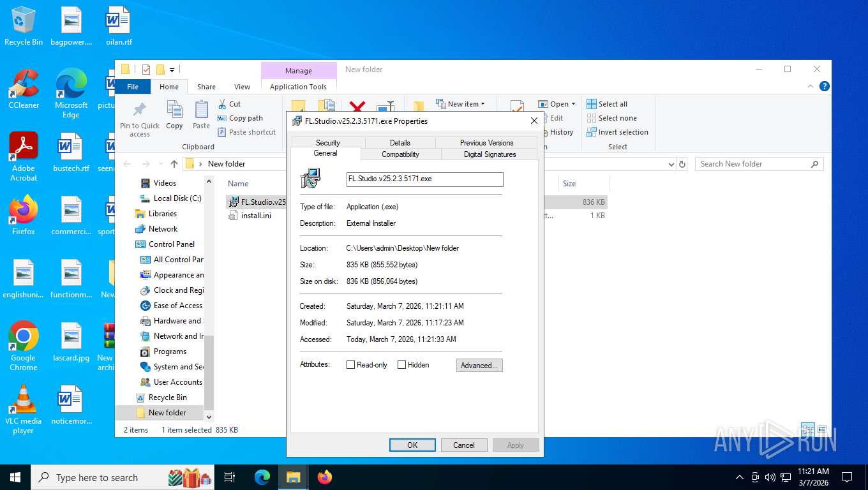The height and width of the screenshot is (490, 868).
Task: Confirm Properties with OK button
Action: [412, 445]
